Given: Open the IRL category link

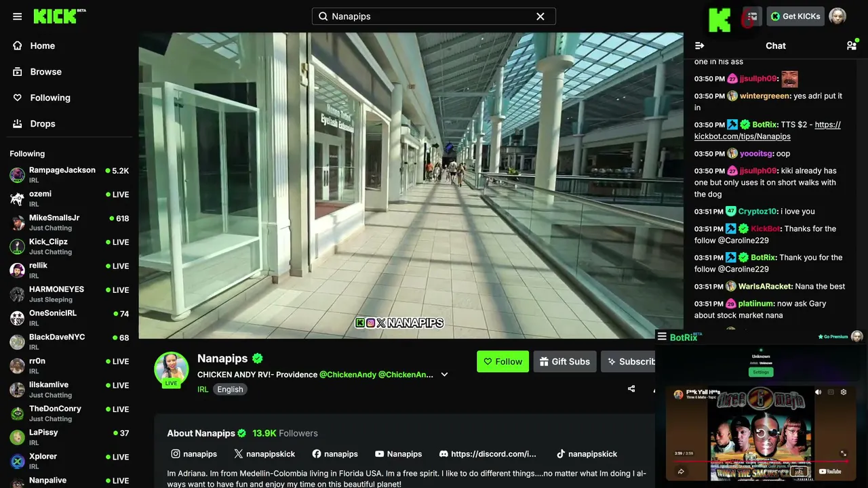Looking at the screenshot, I should coord(203,389).
